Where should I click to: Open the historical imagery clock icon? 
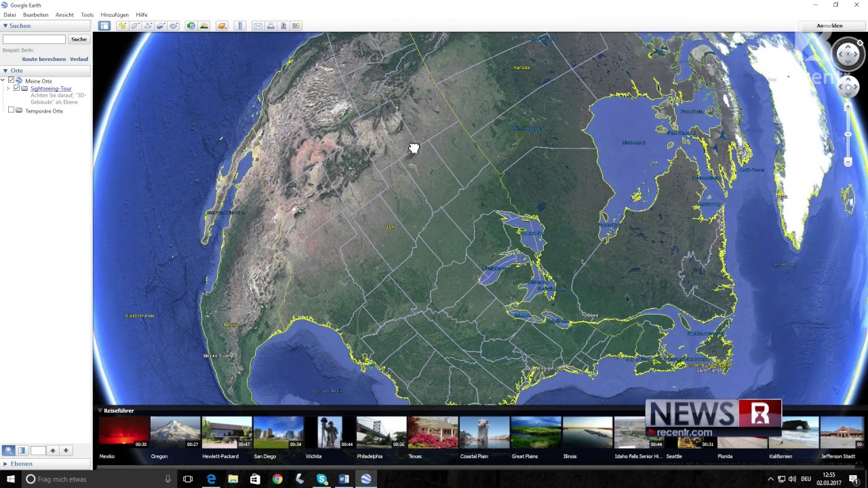(x=191, y=26)
